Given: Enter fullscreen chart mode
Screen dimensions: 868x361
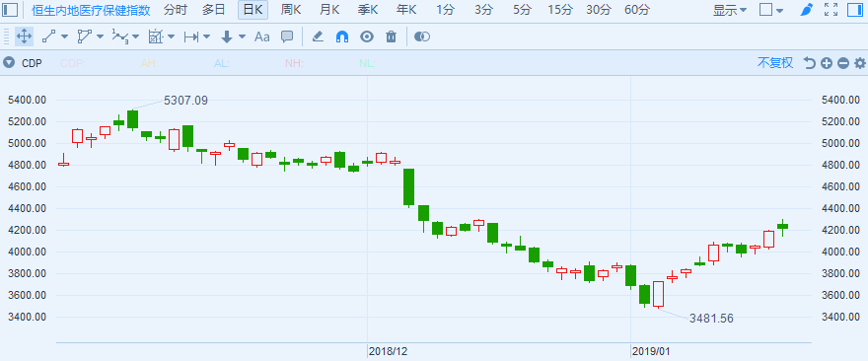Looking at the screenshot, I should point(831,10).
